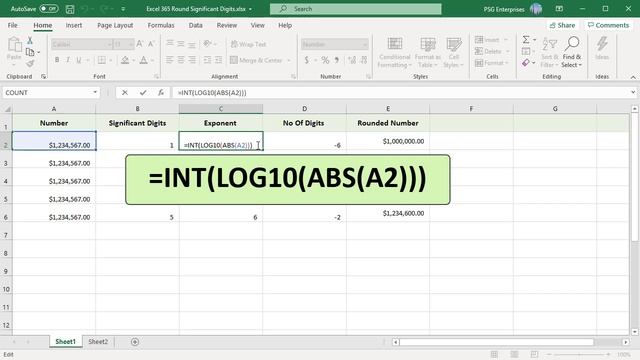Open Sort & Filter menu
Image resolution: width=640 pixels, height=360 pixels.
(549, 52)
